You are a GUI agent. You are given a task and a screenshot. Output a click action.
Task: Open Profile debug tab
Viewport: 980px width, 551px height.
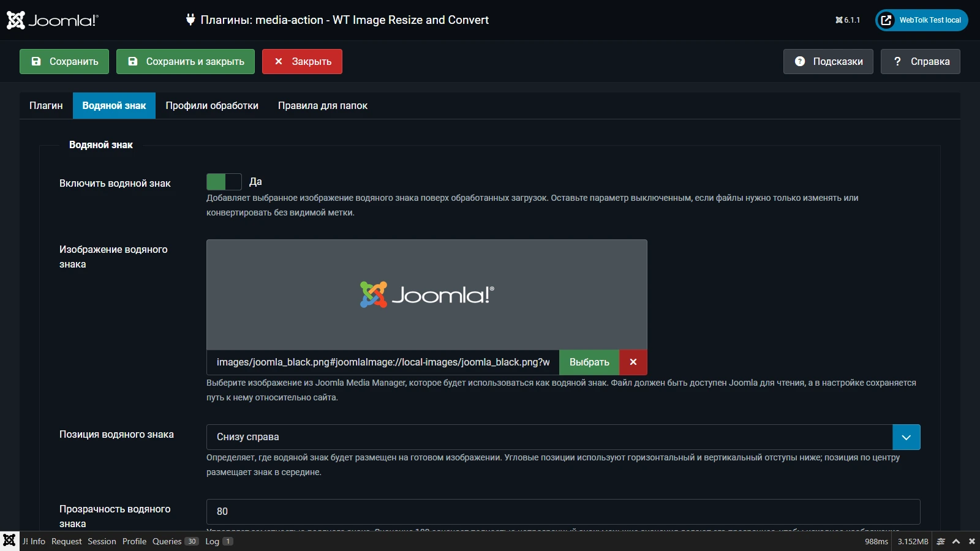pyautogui.click(x=134, y=541)
